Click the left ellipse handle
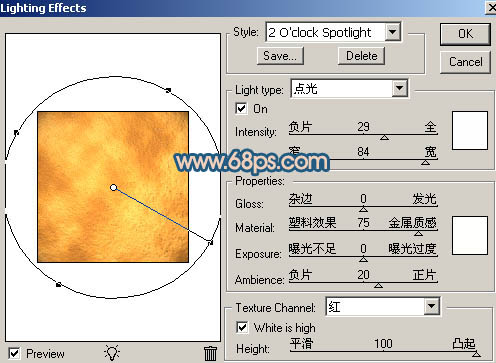 coord(16,133)
